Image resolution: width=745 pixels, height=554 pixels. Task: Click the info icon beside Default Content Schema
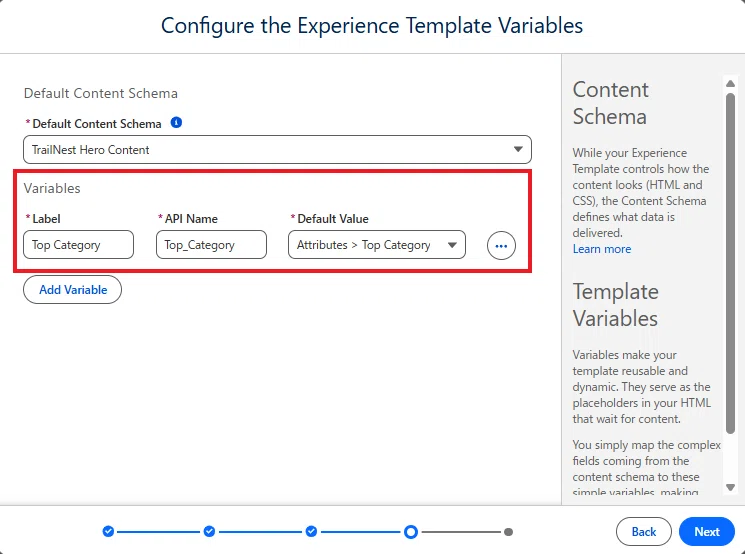coord(176,123)
